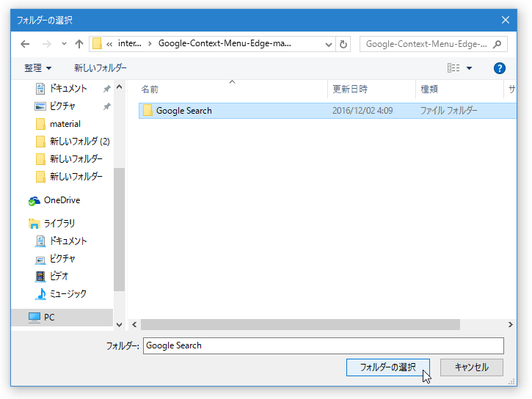Go up one folder level

coord(79,44)
